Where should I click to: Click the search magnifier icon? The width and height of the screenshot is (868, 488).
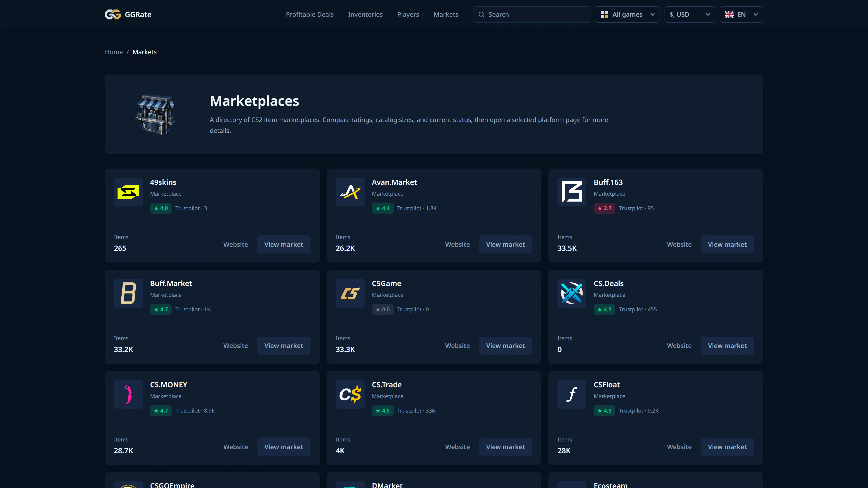(481, 14)
